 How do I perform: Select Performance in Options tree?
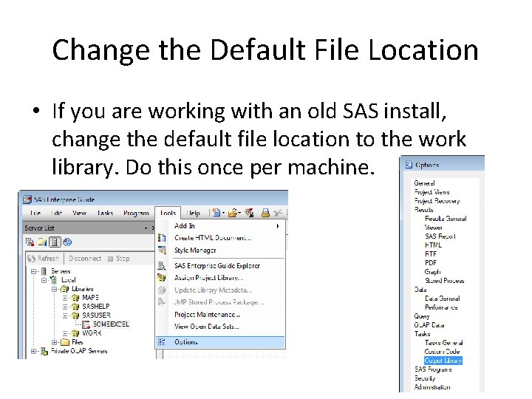pos(441,307)
